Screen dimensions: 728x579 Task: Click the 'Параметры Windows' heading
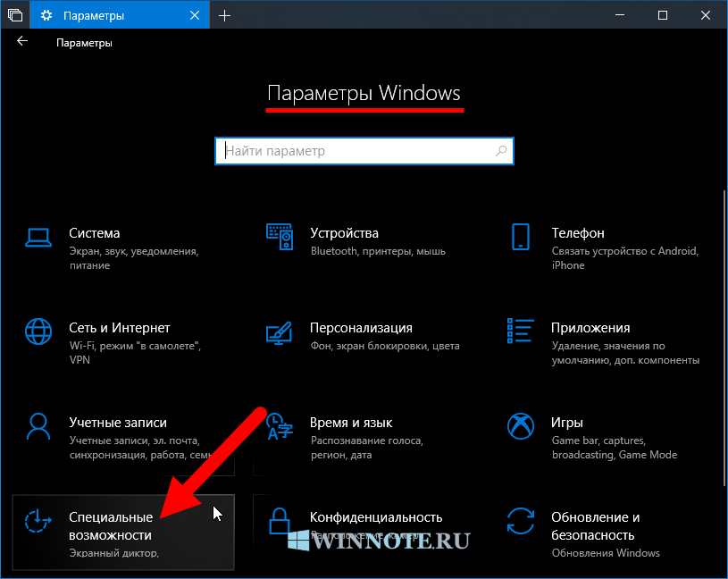coord(364,93)
